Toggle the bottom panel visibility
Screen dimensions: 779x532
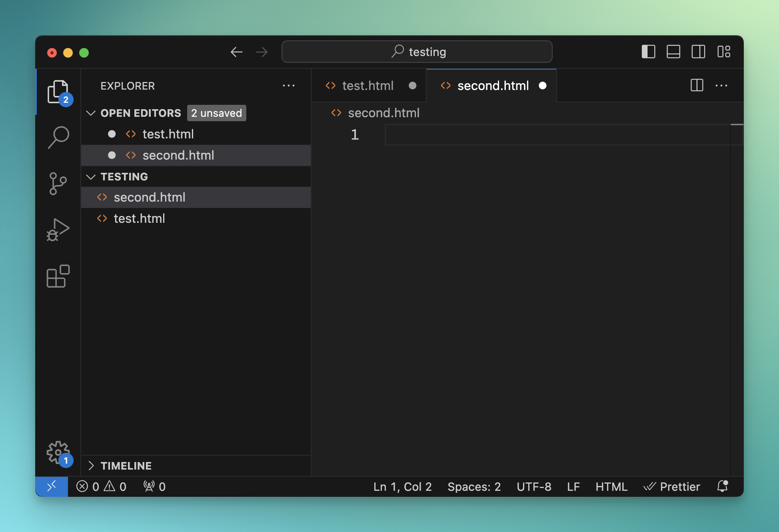click(673, 52)
